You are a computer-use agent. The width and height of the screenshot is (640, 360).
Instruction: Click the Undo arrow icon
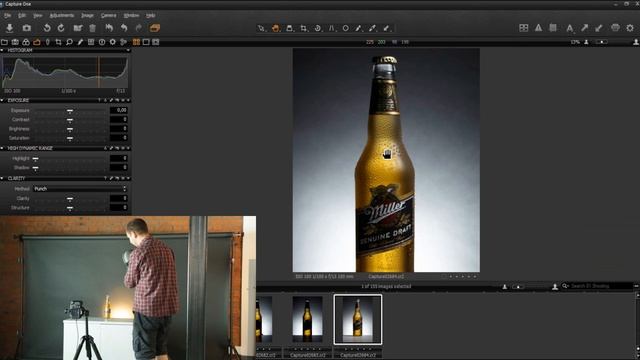pos(124,28)
